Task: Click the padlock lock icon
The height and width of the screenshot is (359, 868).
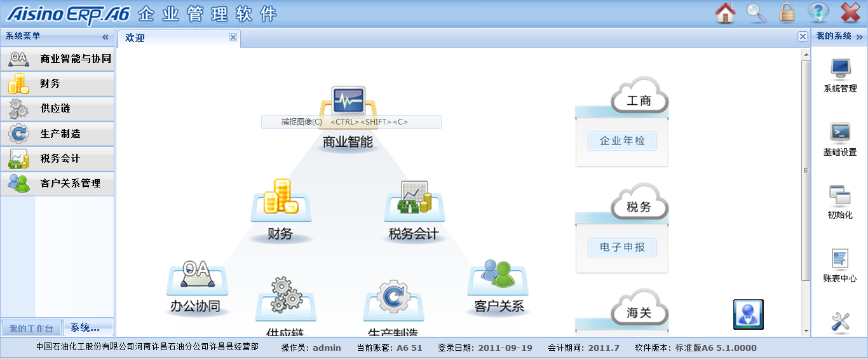Action: tap(787, 13)
